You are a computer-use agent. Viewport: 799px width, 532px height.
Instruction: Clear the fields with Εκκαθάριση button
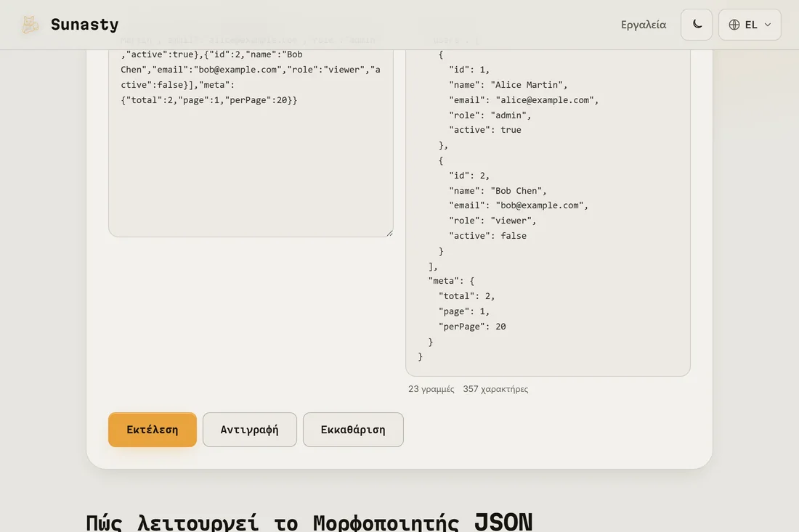(353, 430)
